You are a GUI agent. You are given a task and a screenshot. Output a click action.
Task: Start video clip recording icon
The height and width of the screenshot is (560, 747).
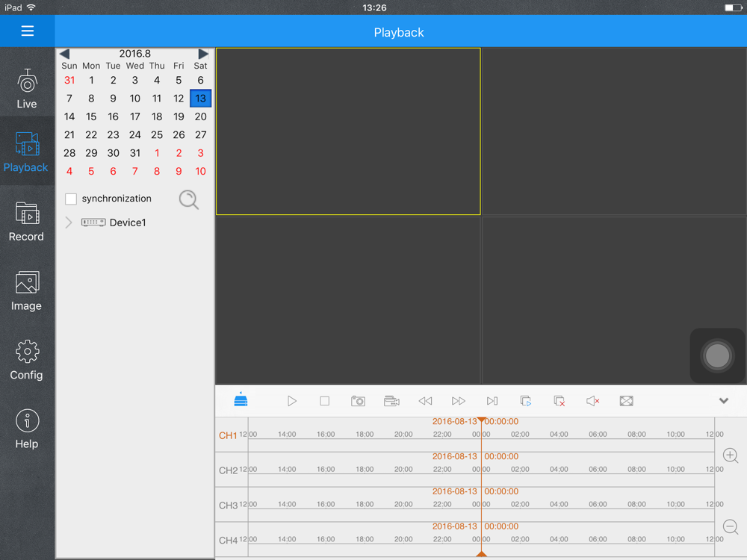tap(391, 401)
